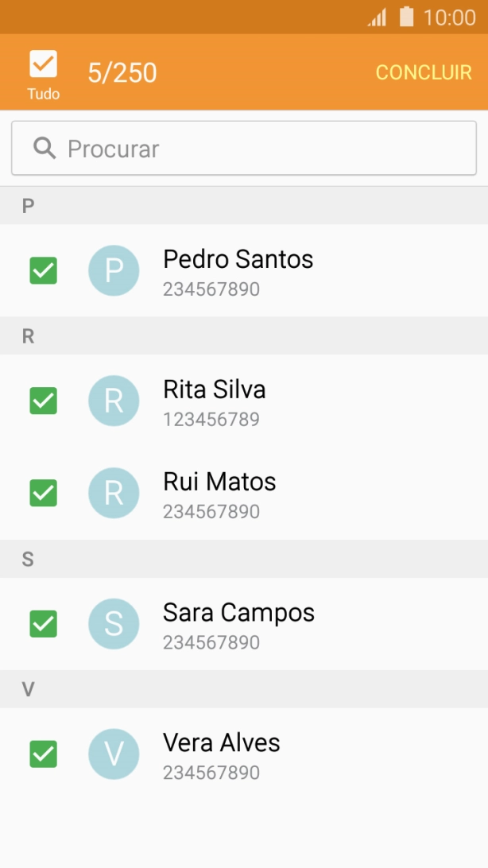Deselect Rui Matos's checkbox

[x=43, y=493]
